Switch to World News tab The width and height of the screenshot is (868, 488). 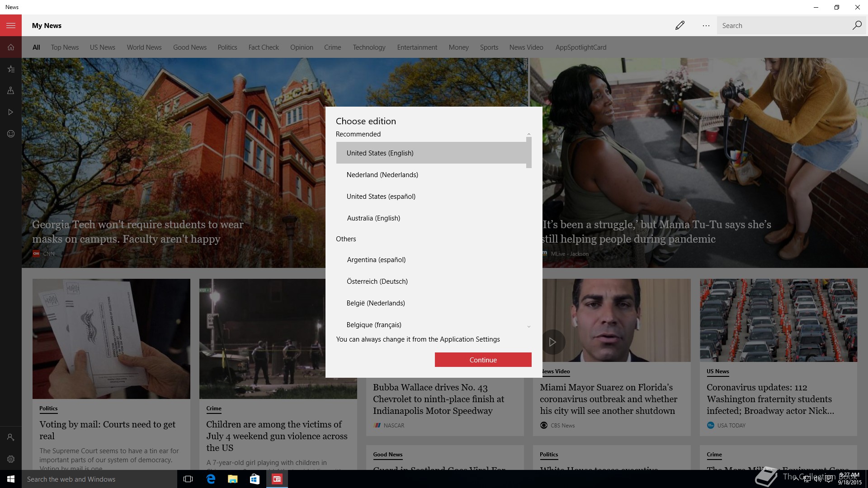pos(144,47)
